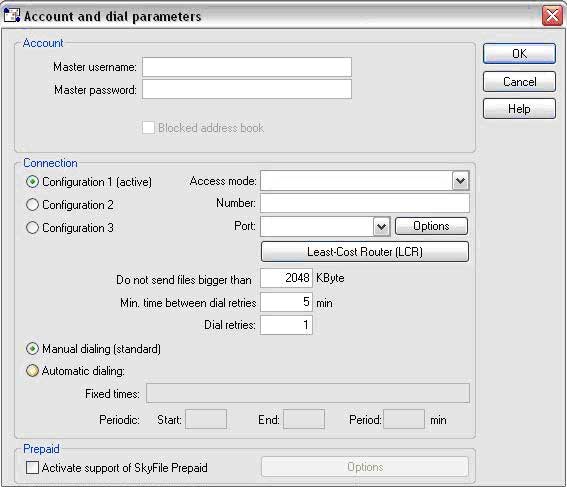Focus the Master password field
The height and width of the screenshot is (487, 567).
tap(247, 89)
